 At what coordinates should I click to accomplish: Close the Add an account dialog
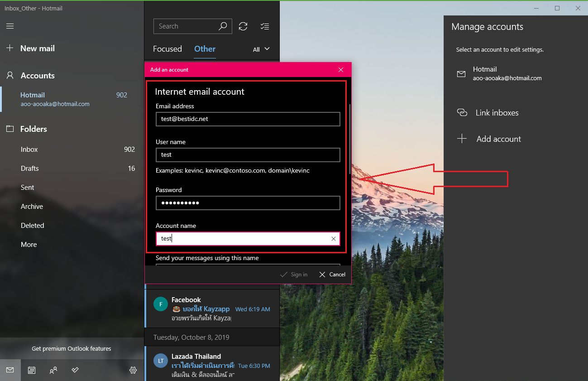[341, 70]
